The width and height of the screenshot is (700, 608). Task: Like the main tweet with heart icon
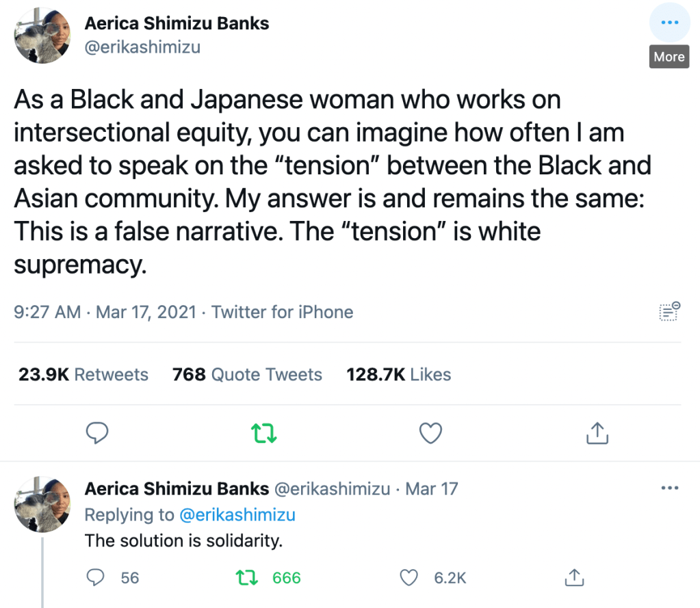(x=430, y=433)
